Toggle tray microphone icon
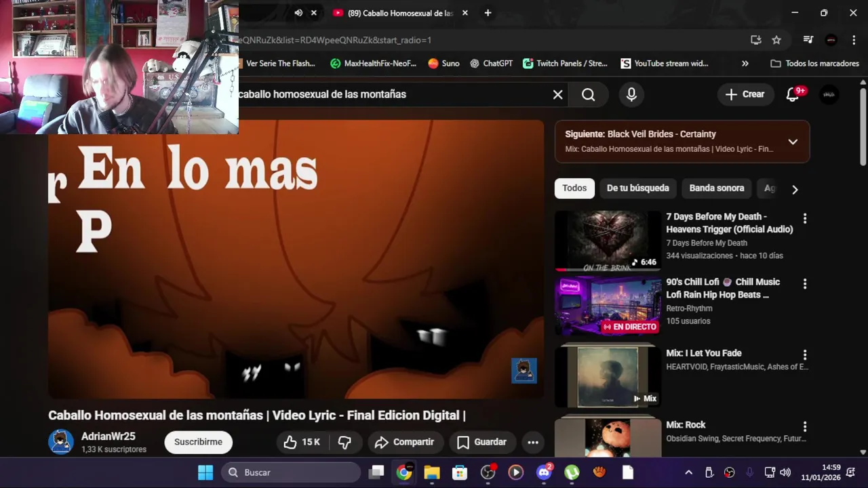Image resolution: width=868 pixels, height=488 pixels. tap(749, 472)
